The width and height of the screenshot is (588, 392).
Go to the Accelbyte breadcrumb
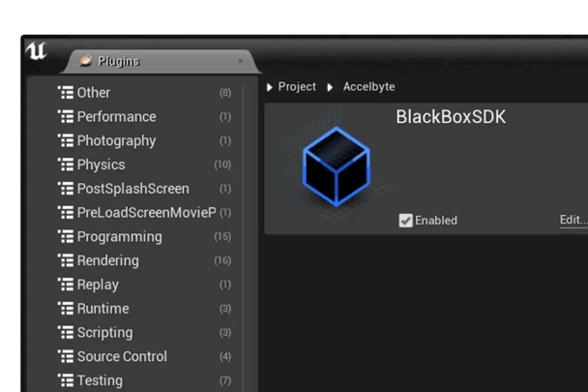(x=369, y=87)
